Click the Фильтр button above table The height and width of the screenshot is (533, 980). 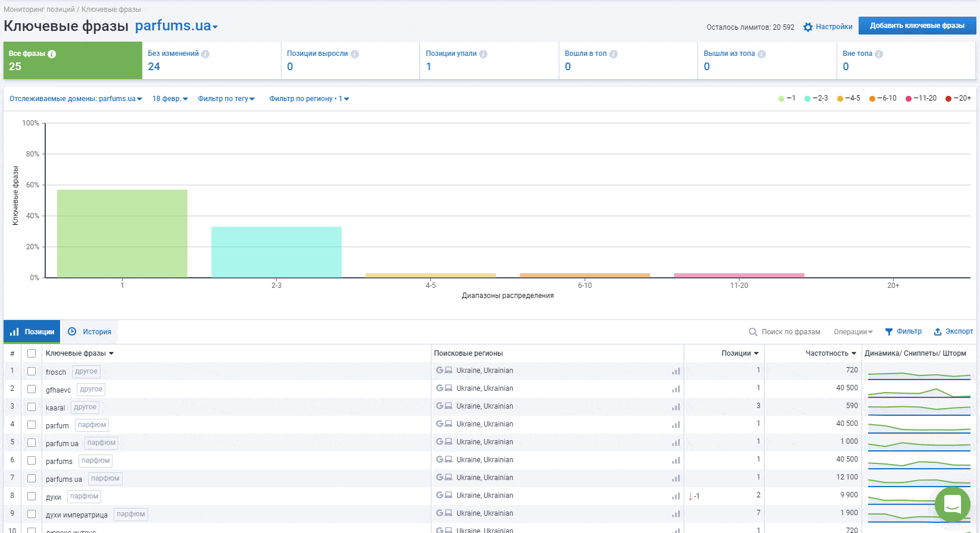pyautogui.click(x=903, y=331)
